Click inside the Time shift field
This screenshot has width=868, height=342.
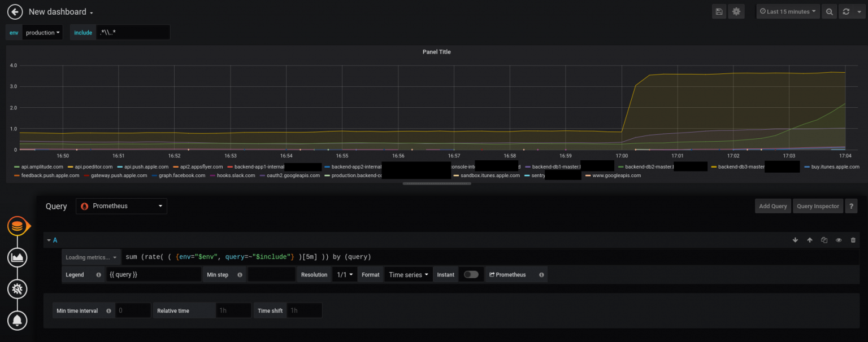[303, 310]
